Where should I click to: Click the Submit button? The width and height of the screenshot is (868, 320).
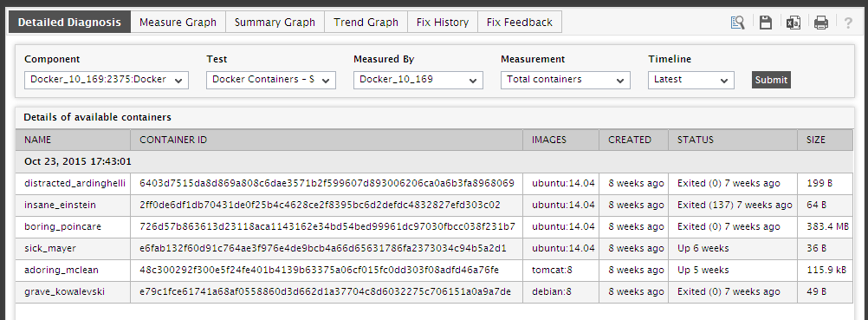tap(771, 80)
